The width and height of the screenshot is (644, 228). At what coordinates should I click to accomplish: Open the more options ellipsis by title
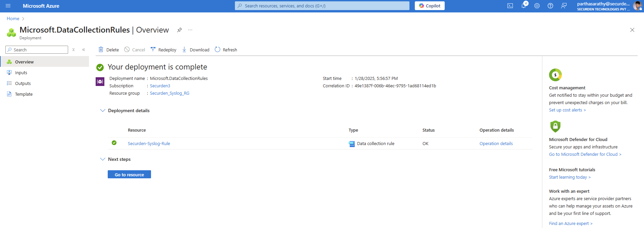coord(190,30)
